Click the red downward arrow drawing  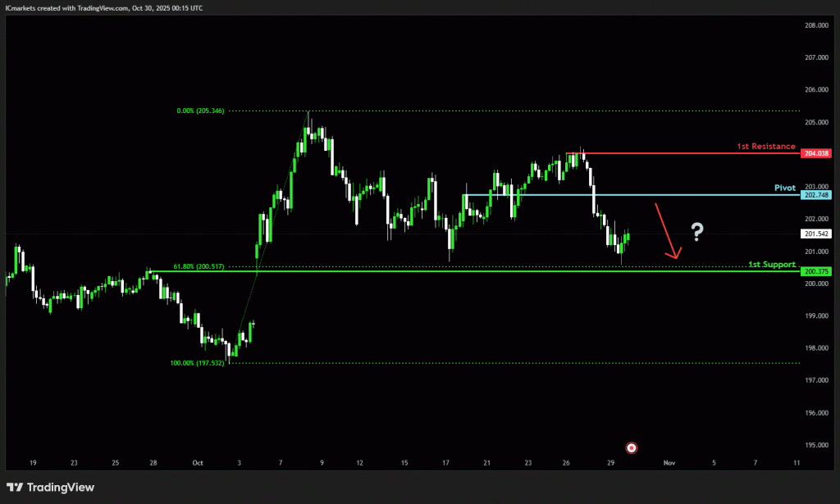667,232
